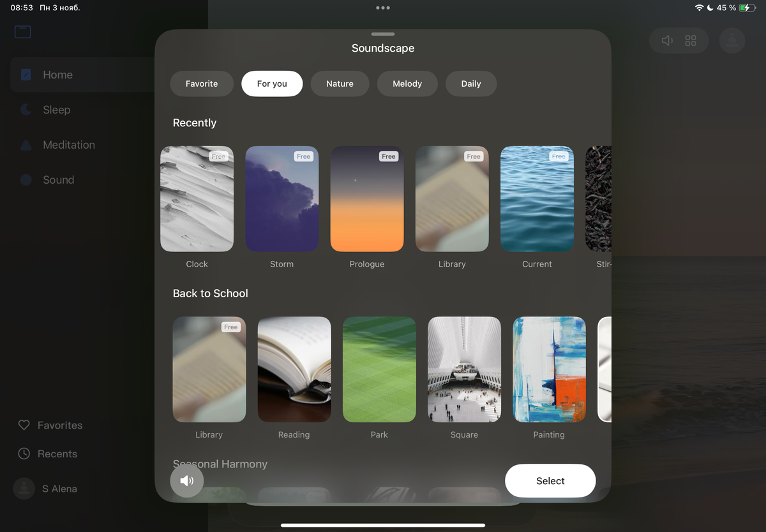Select the Painting soundscape thumbnail
The height and width of the screenshot is (532, 766).
click(549, 369)
